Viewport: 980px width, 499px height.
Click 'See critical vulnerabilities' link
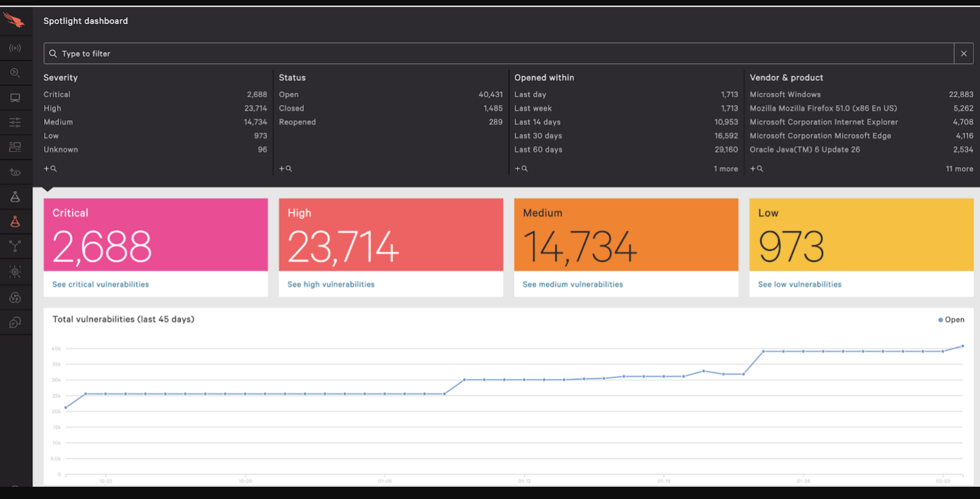pyautogui.click(x=100, y=285)
